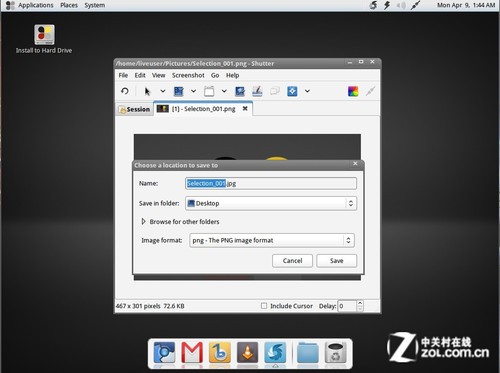Switch to the Session tab
The width and height of the screenshot is (500, 373).
(x=134, y=109)
